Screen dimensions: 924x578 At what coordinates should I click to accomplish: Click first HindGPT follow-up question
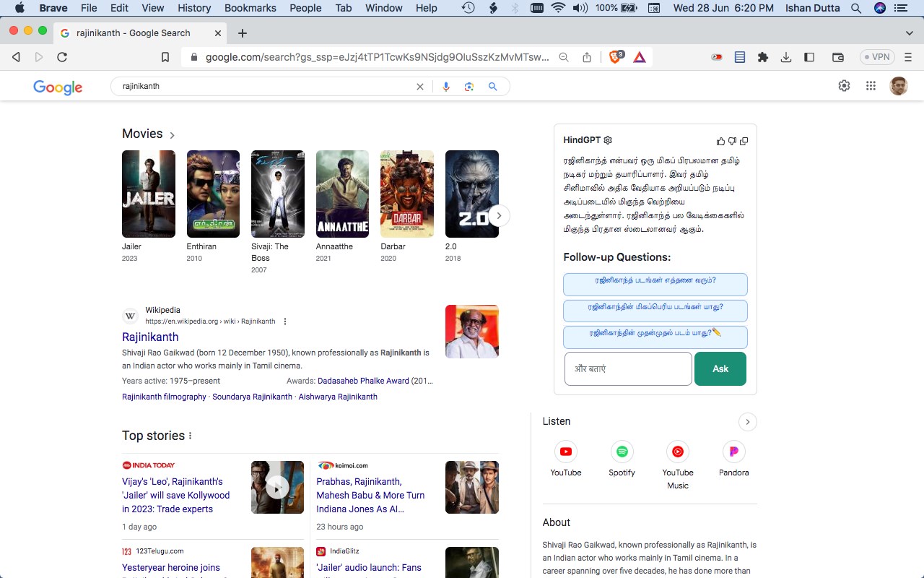pyautogui.click(x=655, y=285)
